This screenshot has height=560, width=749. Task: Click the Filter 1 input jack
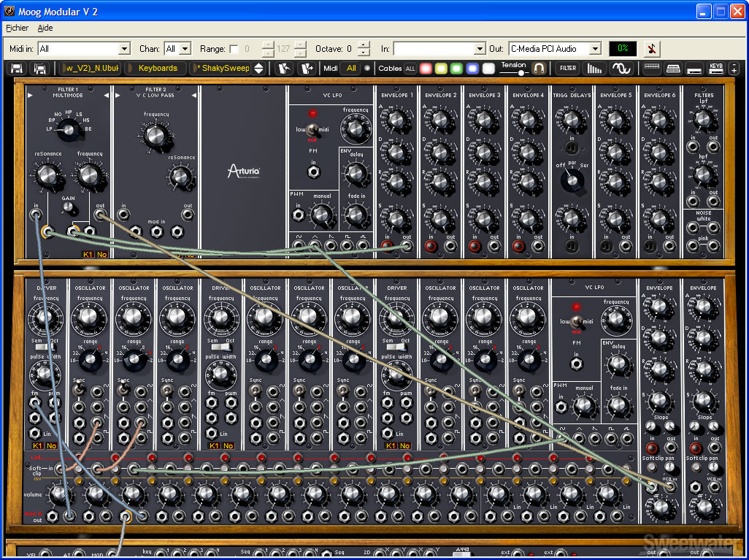[x=36, y=215]
